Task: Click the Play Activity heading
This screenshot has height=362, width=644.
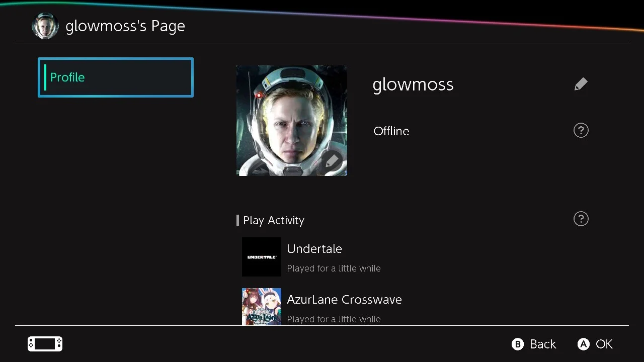Action: (274, 220)
